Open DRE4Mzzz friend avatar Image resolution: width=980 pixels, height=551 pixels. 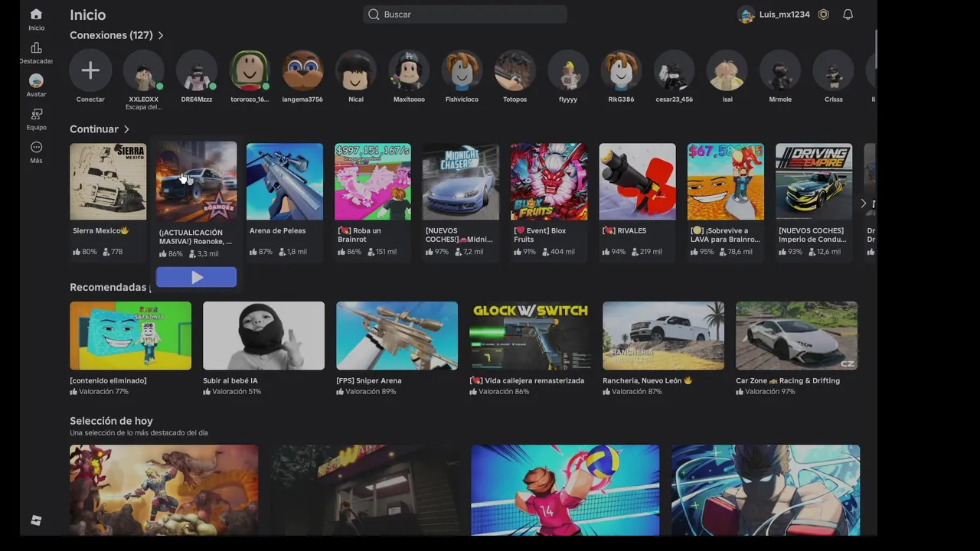[x=197, y=70]
